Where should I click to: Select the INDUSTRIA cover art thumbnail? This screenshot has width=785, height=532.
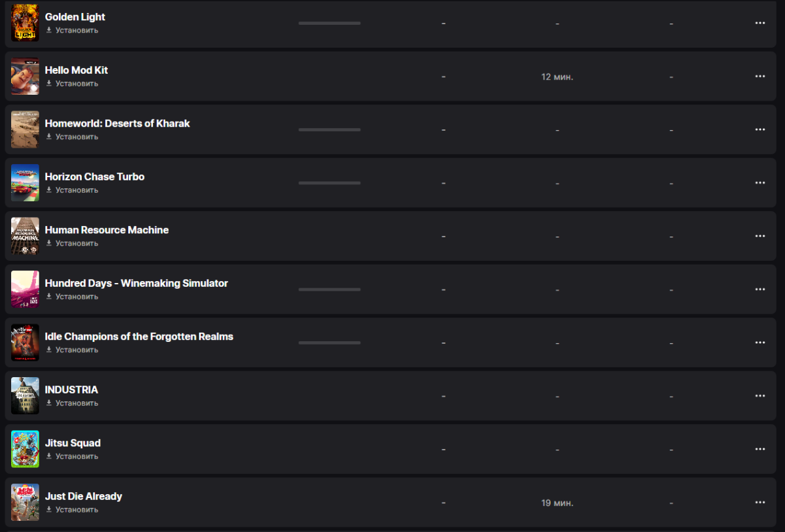pos(25,396)
